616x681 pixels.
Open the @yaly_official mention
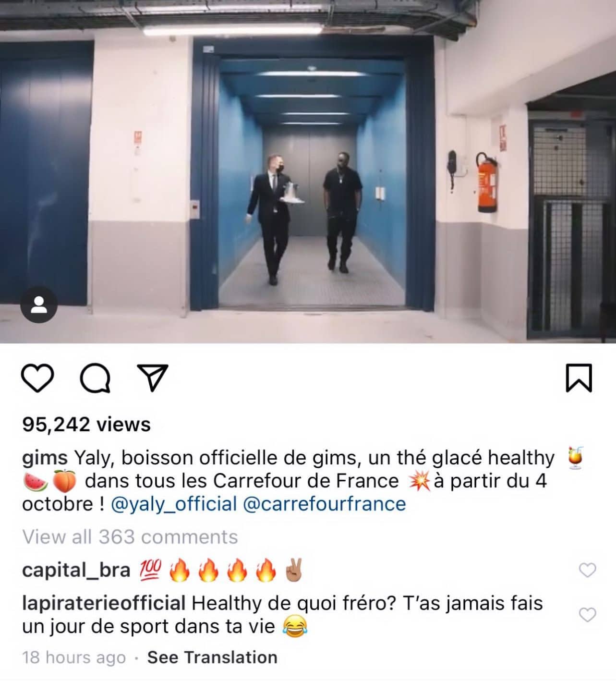174,504
